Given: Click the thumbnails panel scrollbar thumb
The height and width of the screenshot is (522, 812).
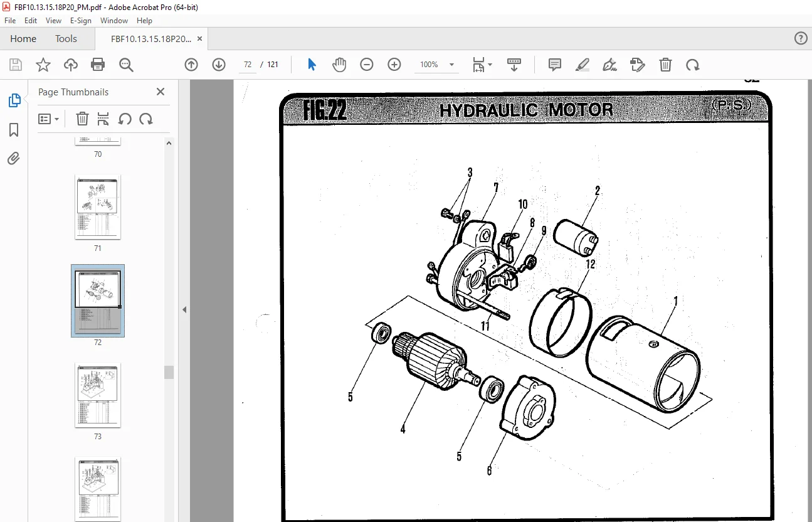Looking at the screenshot, I should click(x=169, y=372).
